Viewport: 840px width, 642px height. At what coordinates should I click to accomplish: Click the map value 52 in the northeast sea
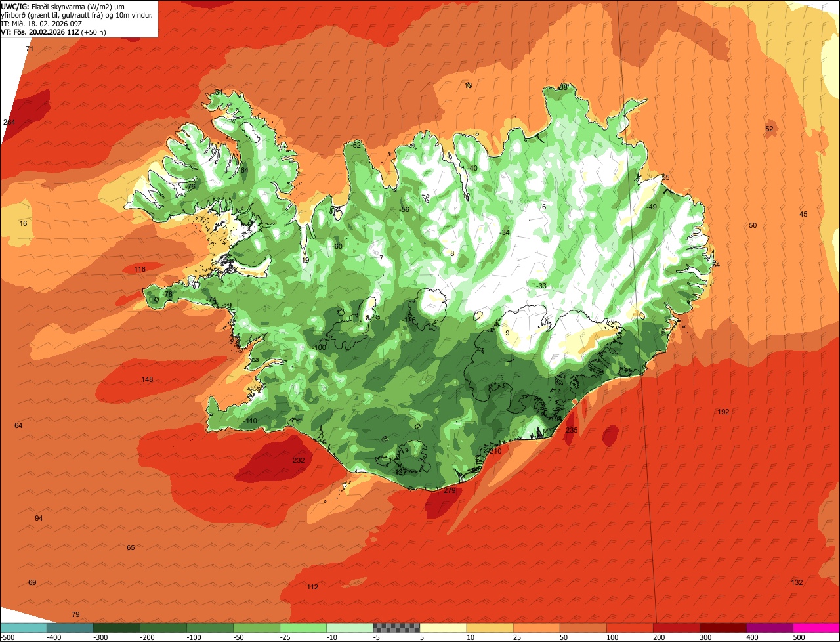769,129
